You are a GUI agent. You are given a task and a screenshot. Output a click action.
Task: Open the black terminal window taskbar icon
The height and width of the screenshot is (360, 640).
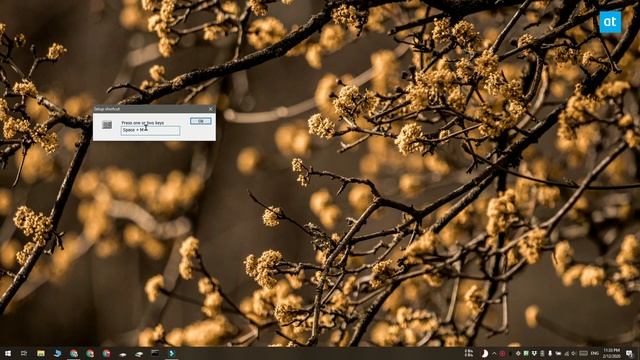pos(155,353)
